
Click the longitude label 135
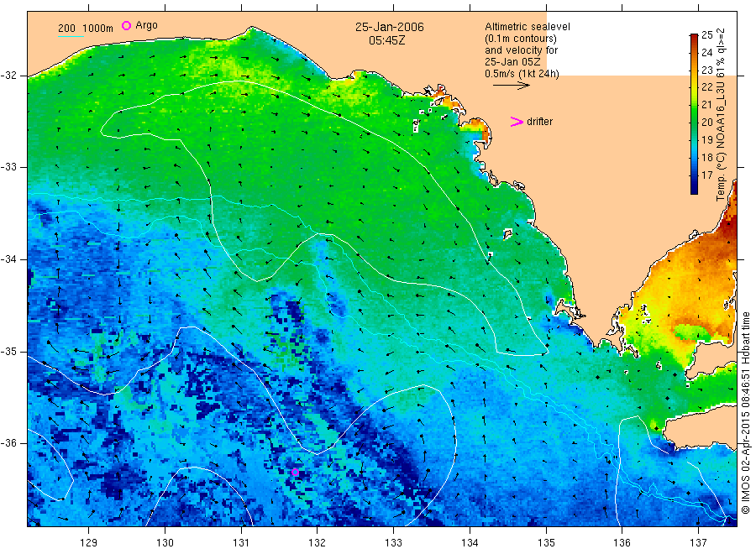546,542
